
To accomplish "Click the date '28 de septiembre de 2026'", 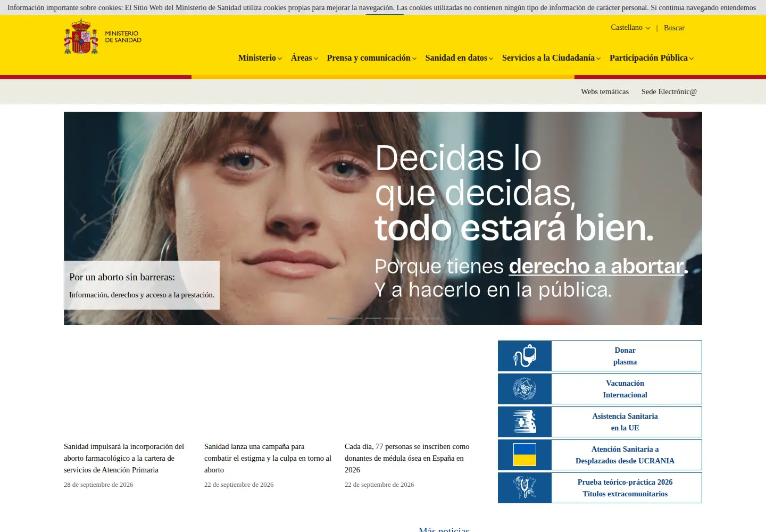I will click(x=98, y=485).
